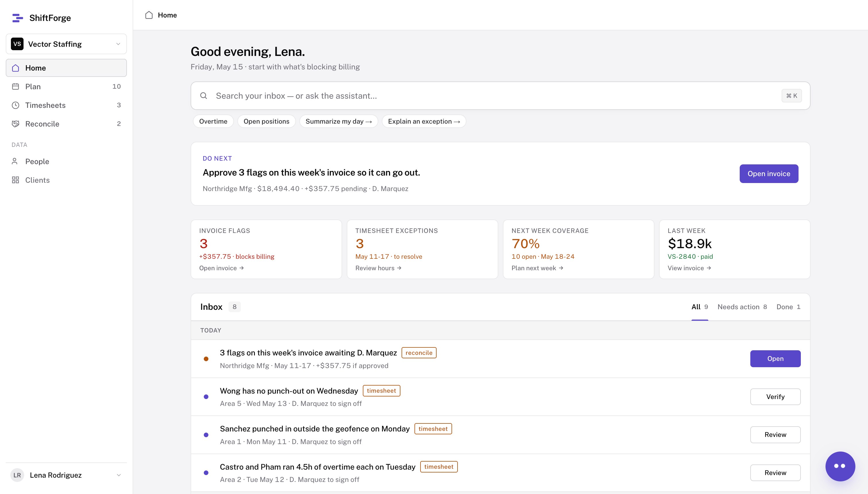The width and height of the screenshot is (868, 494).
Task: Click the Inbox count badge 8
Action: [234, 307]
